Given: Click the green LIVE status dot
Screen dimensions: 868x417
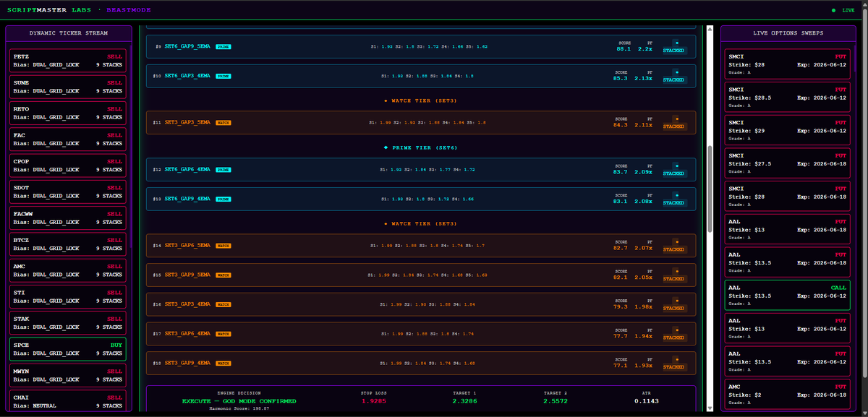Looking at the screenshot, I should pos(833,10).
